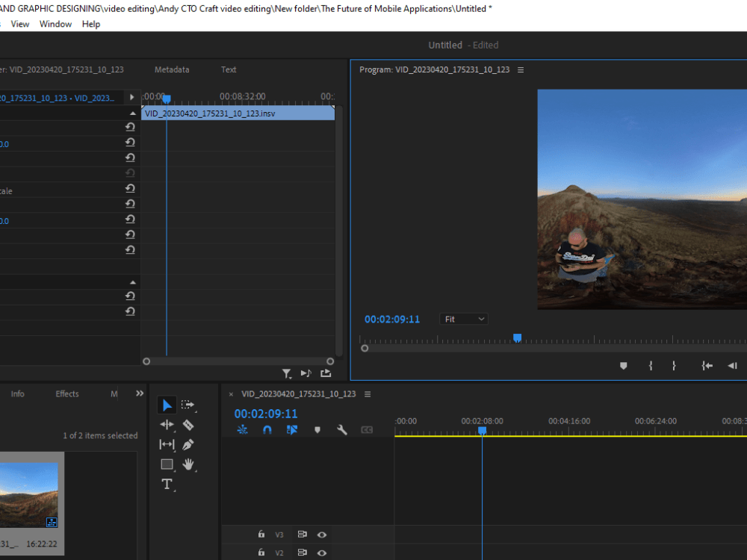Click play only audio icon in Effect Controls
The width and height of the screenshot is (747, 560).
coord(306,373)
